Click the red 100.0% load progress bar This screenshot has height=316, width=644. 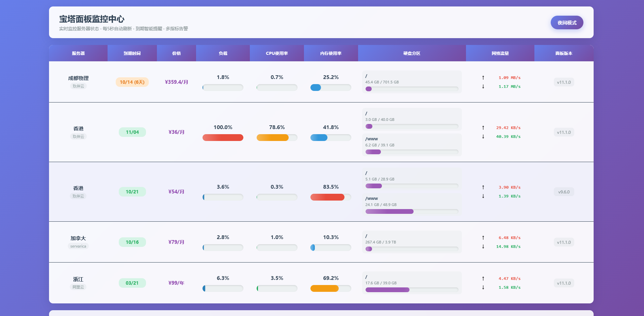click(223, 138)
